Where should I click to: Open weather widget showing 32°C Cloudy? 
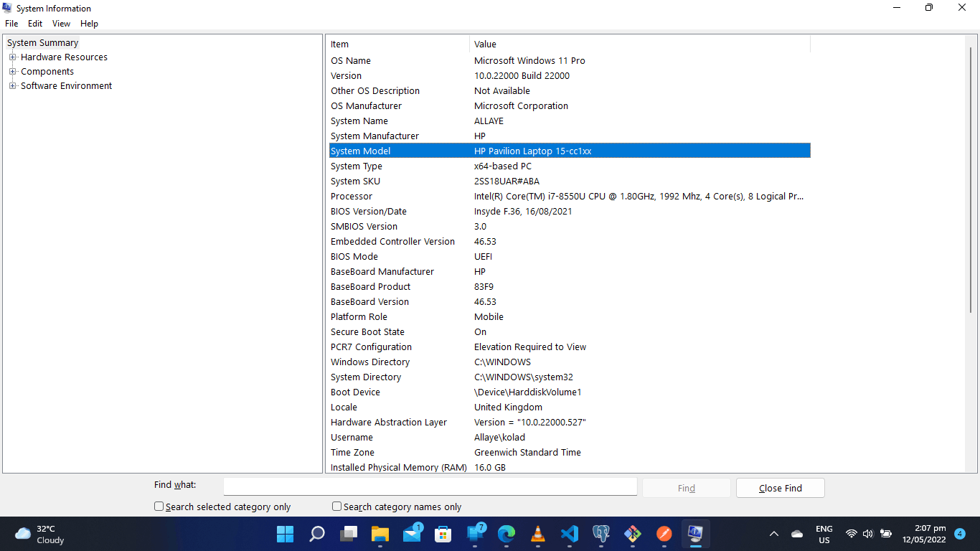pos(40,534)
